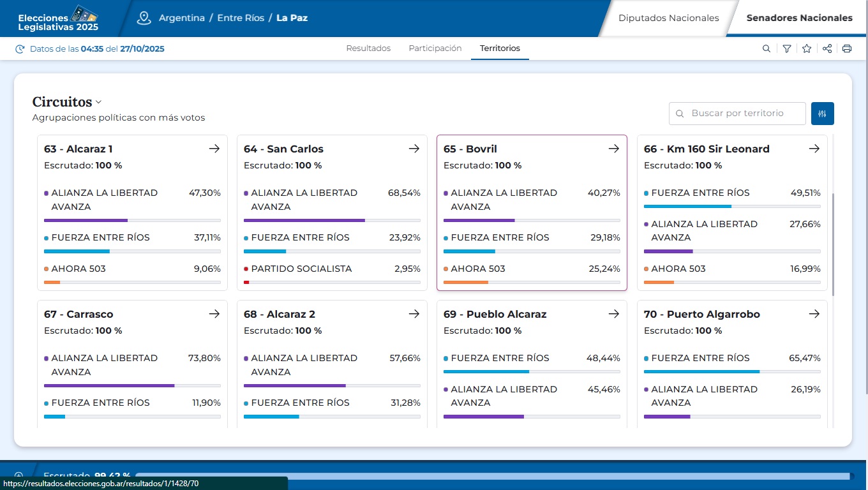Open the territory filter settings button

822,114
